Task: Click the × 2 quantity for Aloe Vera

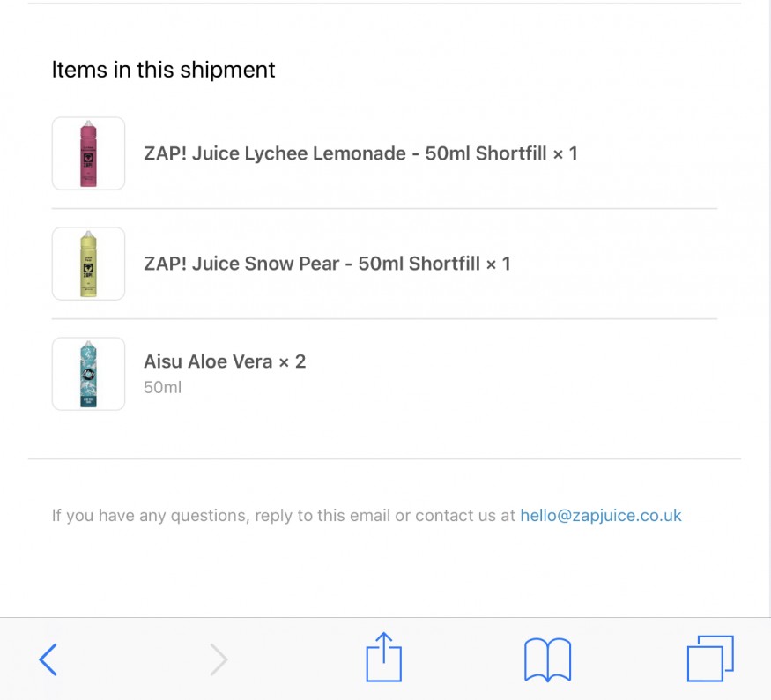Action: coord(293,361)
